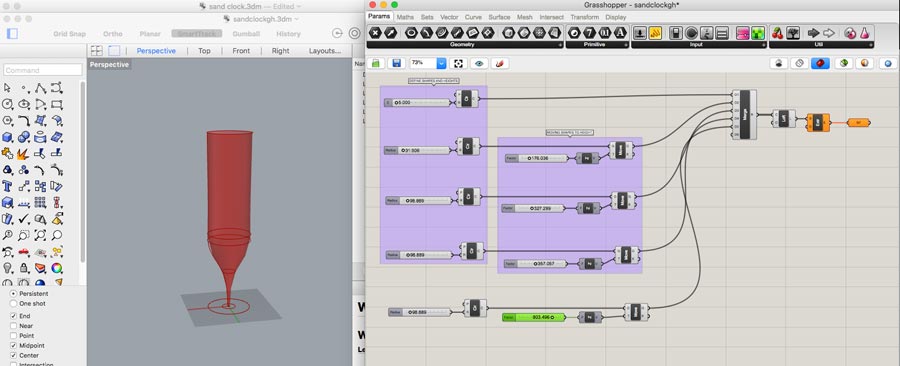This screenshot has width=900, height=366.
Task: Pick the Cherry Picker icon in Util
Action: 778,33
